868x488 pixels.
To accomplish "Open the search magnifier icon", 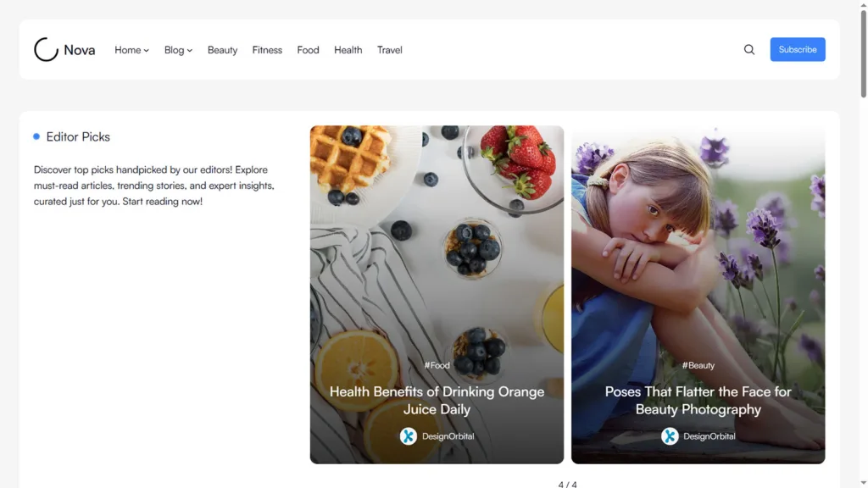I will 749,50.
